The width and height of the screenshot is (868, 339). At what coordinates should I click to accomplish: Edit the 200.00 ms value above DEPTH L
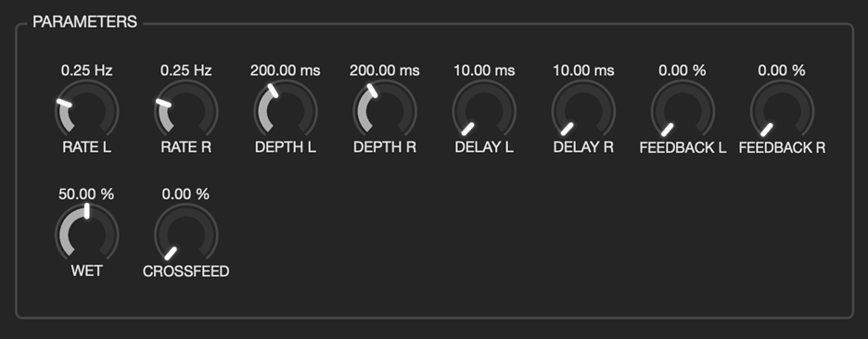(x=285, y=70)
